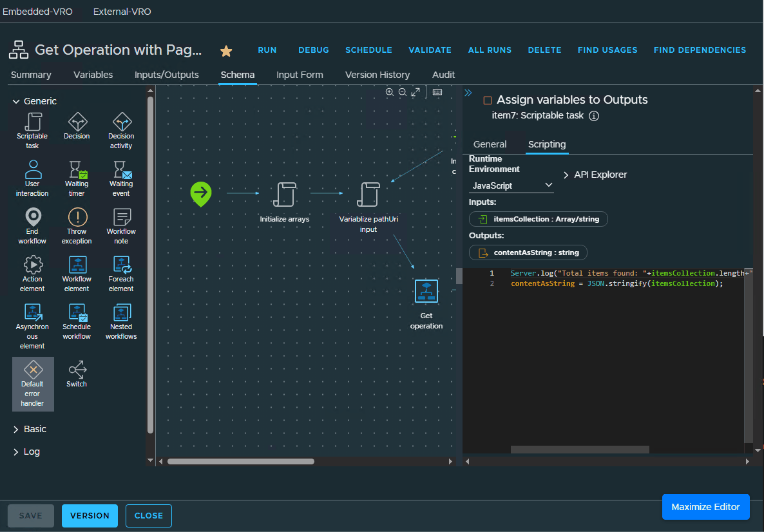Image resolution: width=764 pixels, height=532 pixels.
Task: Choose the User interaction element
Action: click(32, 177)
